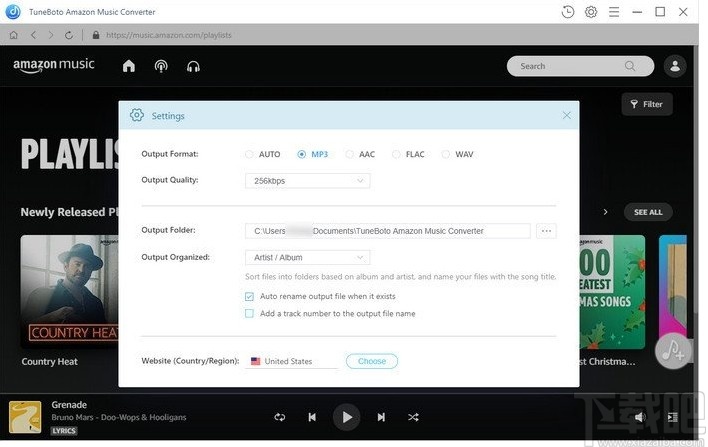708x447 pixels.
Task: Go to browser home in address bar
Action: tap(14, 35)
